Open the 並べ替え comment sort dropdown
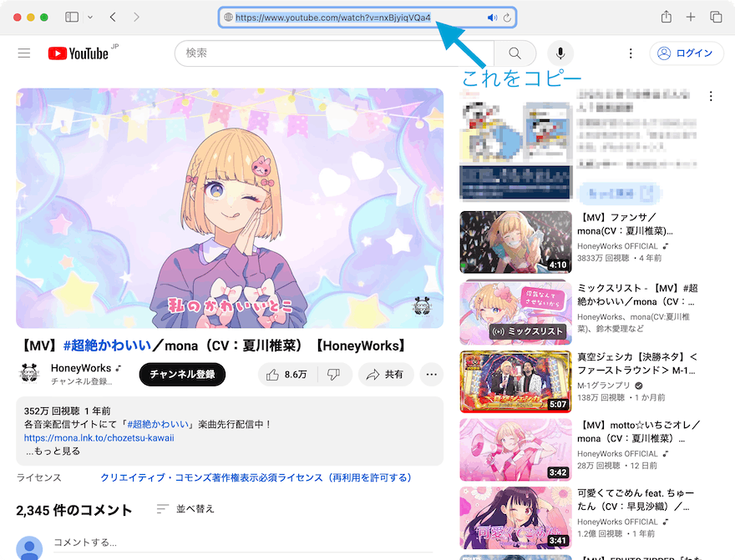Screen dimensions: 735x560 click(x=185, y=508)
